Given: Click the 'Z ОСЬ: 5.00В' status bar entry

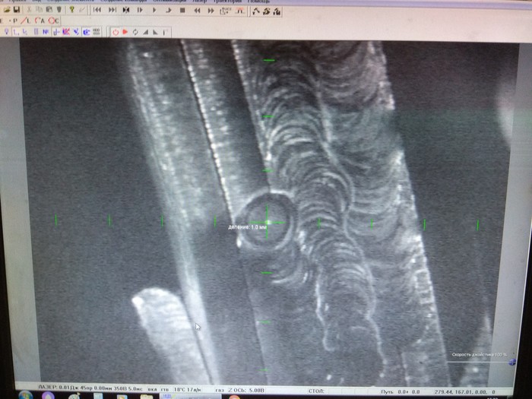Looking at the screenshot, I should coord(245,390).
